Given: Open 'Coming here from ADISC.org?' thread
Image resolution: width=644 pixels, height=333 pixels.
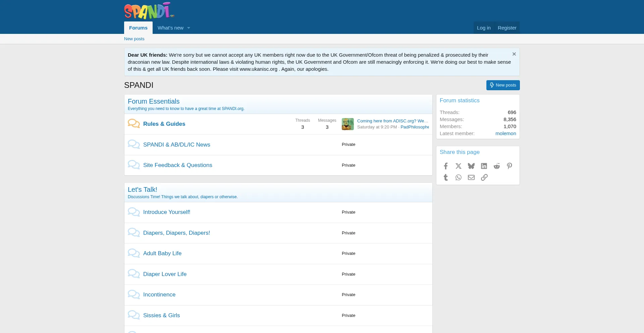Looking at the screenshot, I should pos(393,121).
